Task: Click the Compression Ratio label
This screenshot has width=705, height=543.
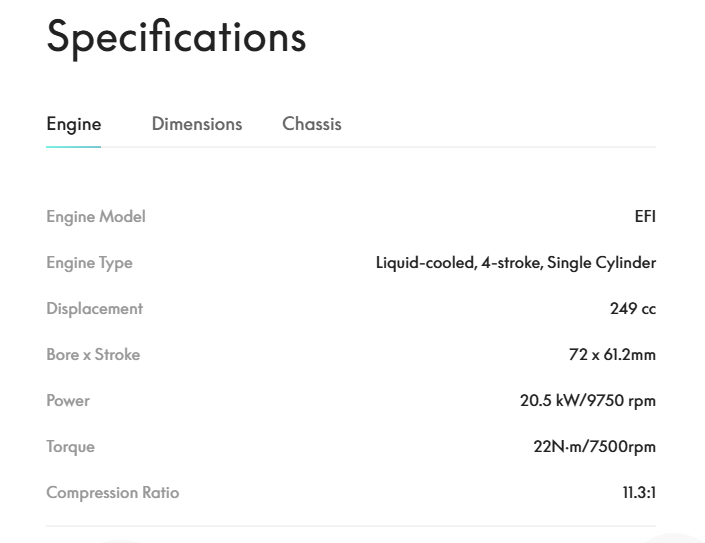Action: [113, 493]
